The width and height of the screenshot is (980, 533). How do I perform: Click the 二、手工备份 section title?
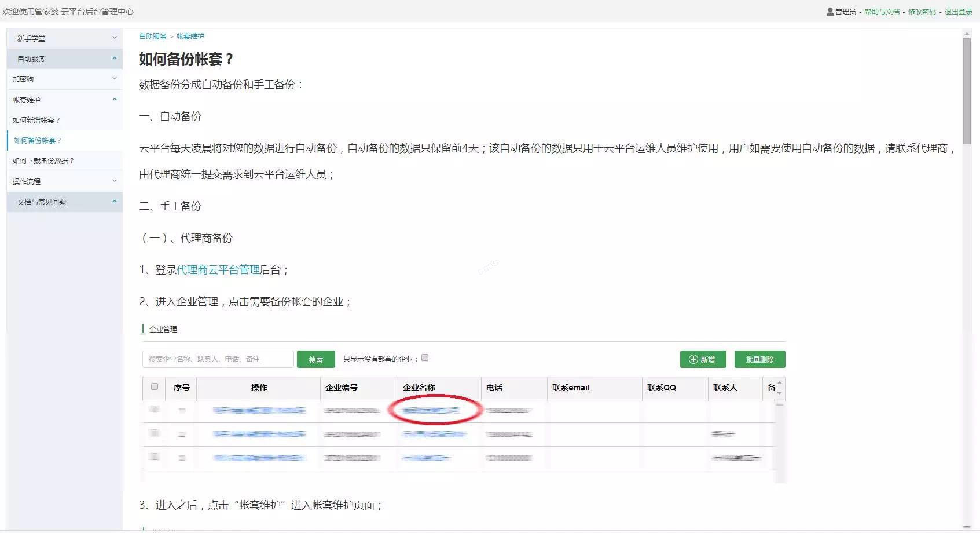point(170,206)
